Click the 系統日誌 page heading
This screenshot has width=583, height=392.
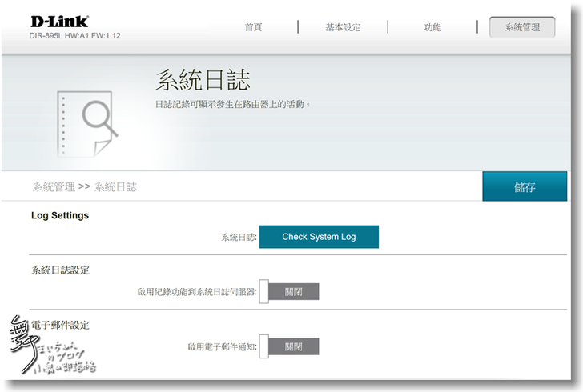pyautogui.click(x=202, y=80)
